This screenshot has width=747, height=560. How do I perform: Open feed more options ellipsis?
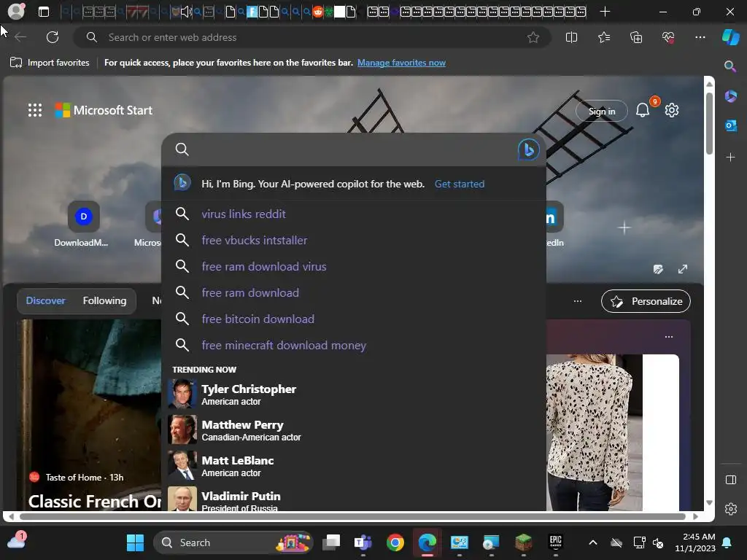578,301
